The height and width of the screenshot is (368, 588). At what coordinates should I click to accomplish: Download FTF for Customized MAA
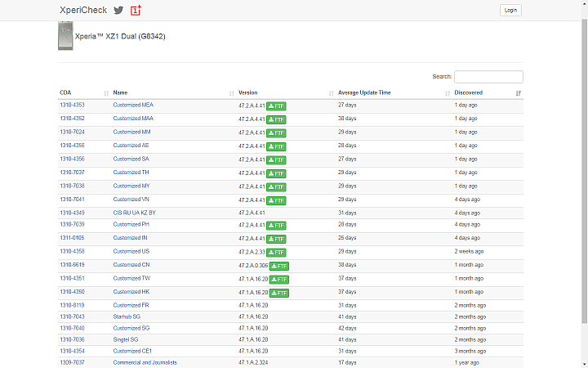(276, 119)
